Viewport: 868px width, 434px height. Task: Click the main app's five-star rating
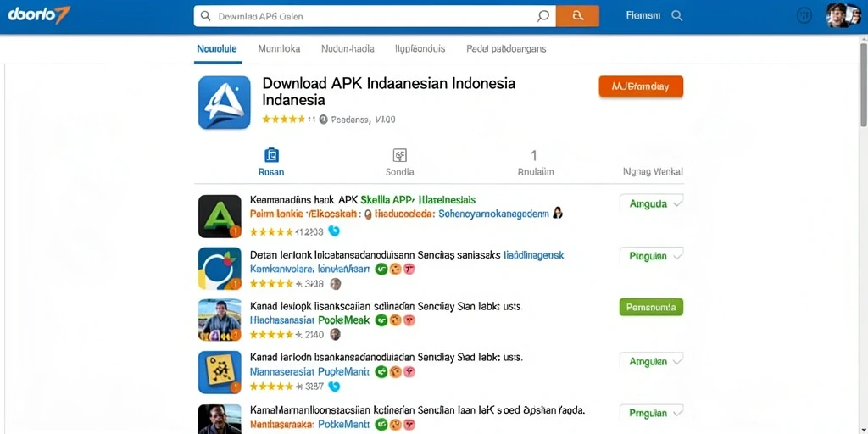point(283,119)
